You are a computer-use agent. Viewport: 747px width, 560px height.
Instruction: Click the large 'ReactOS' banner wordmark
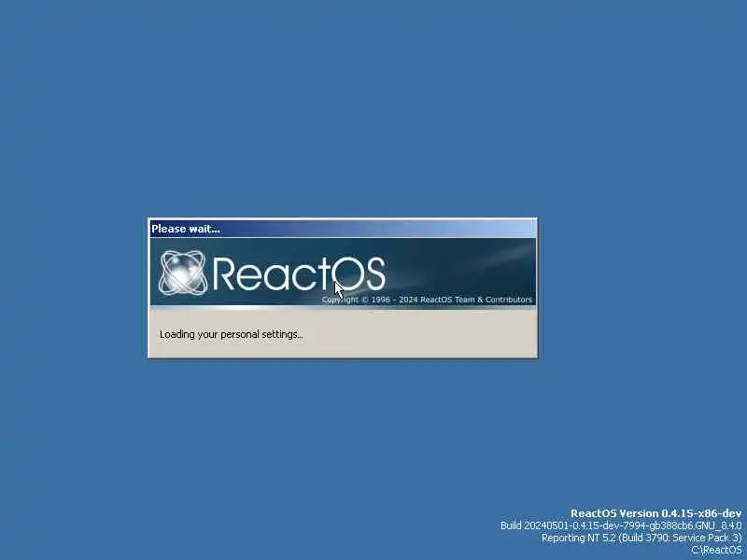tap(299, 273)
